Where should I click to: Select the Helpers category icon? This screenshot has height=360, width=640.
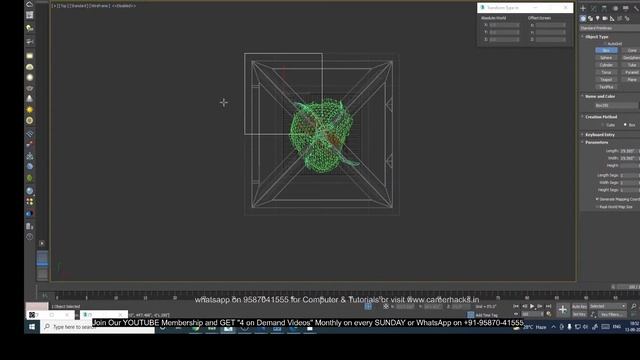click(612, 19)
